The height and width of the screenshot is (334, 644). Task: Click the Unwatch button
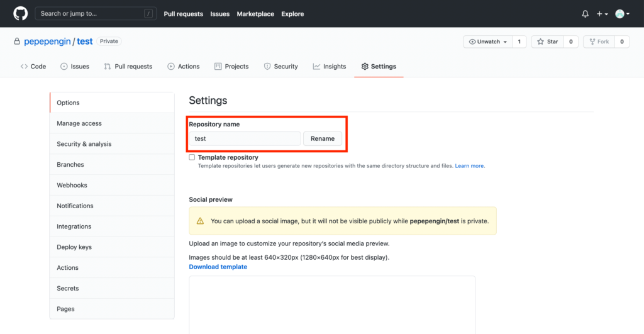pyautogui.click(x=488, y=42)
